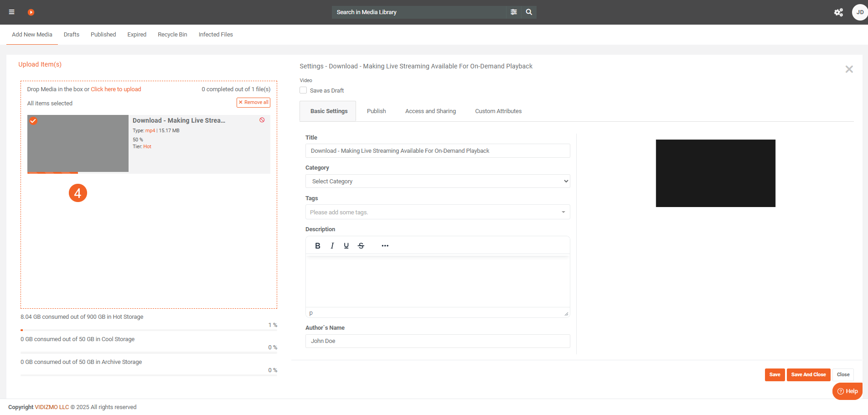This screenshot has width=868, height=415.
Task: Open the settings gears icon
Action: [x=838, y=12]
